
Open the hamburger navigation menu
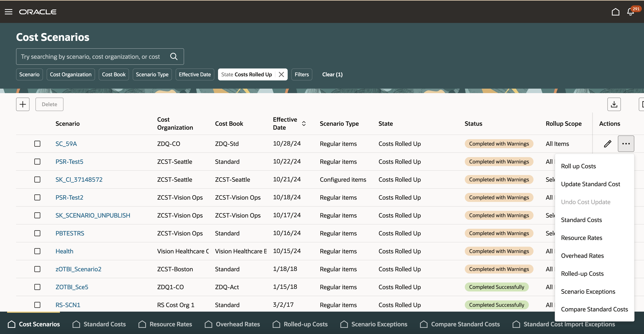point(9,12)
